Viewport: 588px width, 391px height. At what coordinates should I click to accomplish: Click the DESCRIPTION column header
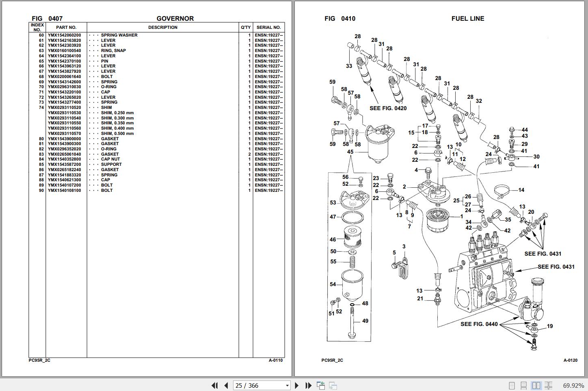point(163,28)
